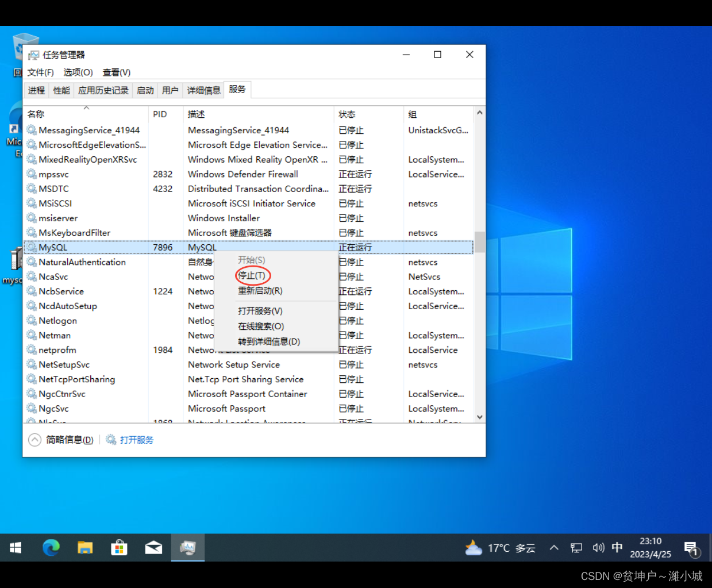
Task: Open File Explorer from the taskbar
Action: [x=85, y=548]
